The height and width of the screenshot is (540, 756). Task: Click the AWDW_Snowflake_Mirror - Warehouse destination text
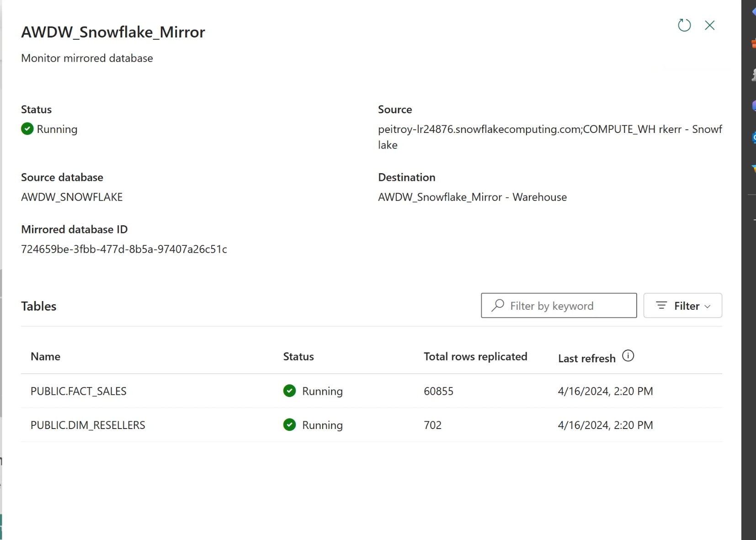(472, 197)
